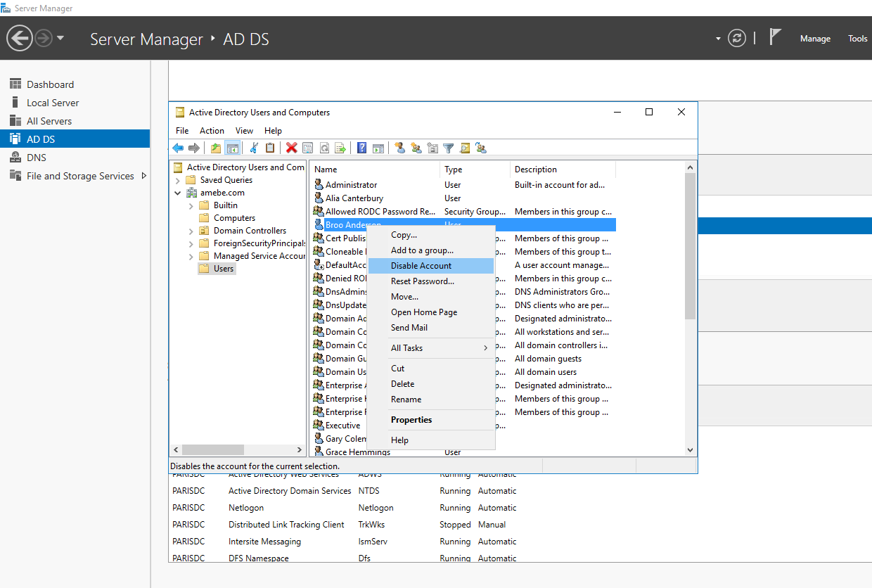Image resolution: width=872 pixels, height=588 pixels.
Task: Click Add to group toolbar icon
Action: coord(481,148)
